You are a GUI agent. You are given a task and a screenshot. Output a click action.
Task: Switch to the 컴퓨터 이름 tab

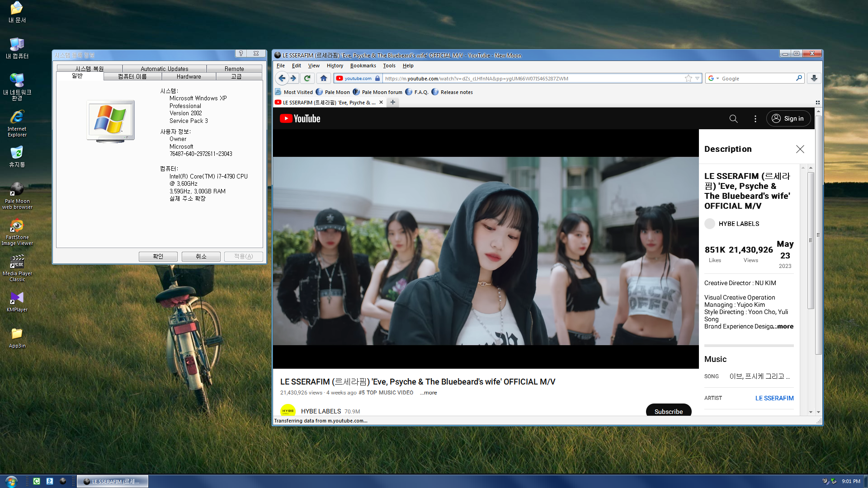coord(132,77)
